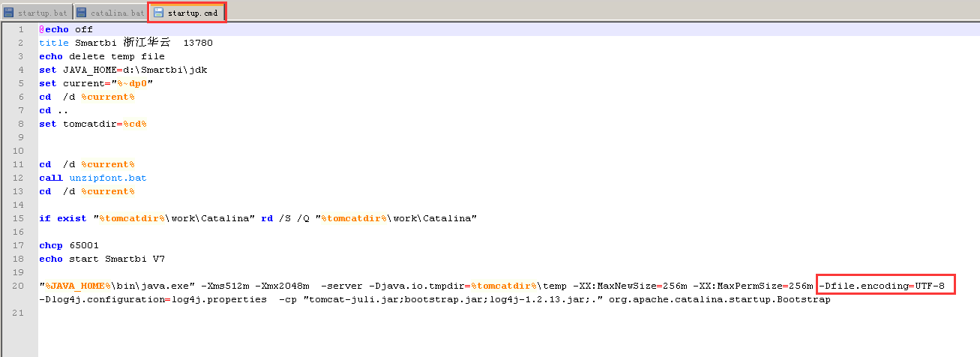
Task: Click line number 15 in the gutter
Action: [19, 218]
